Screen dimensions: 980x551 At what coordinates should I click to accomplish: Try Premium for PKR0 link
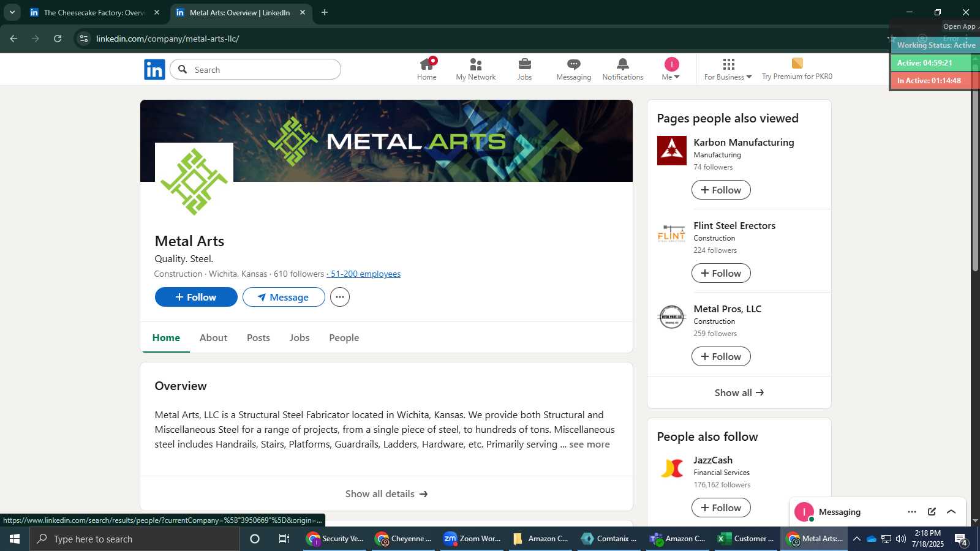pos(797,69)
